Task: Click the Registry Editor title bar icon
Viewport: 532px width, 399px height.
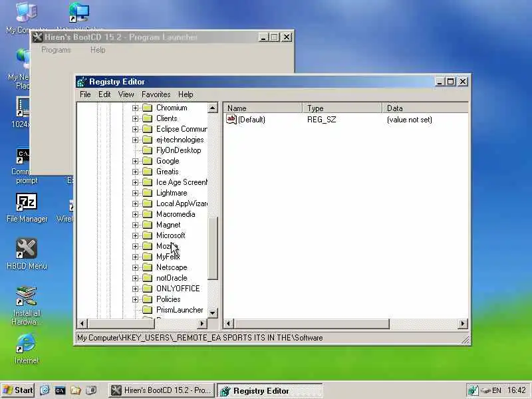Action: [81, 82]
